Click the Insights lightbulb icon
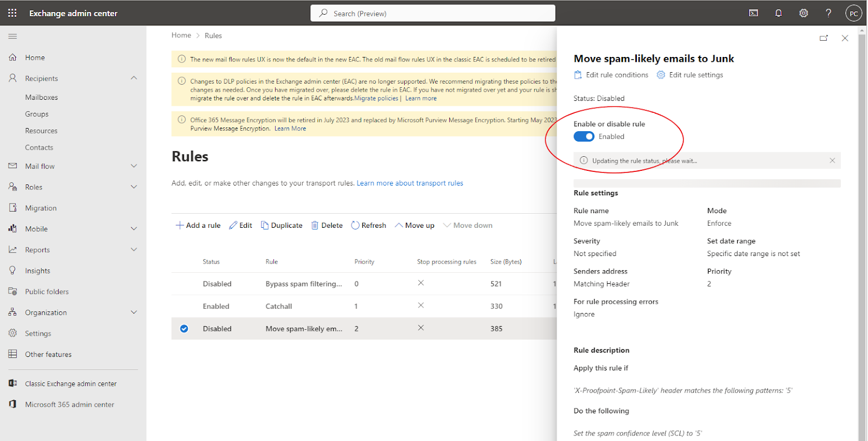The height and width of the screenshot is (441, 868). coord(12,270)
